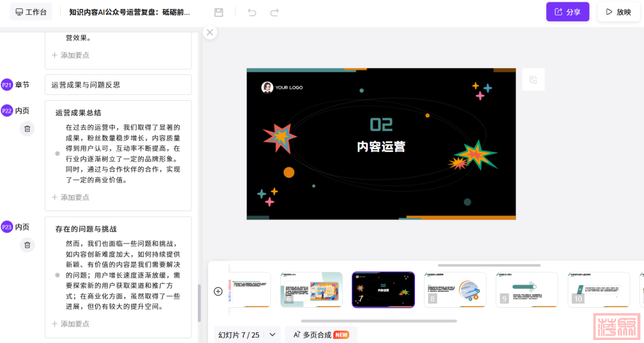Image resolution: width=644 pixels, height=343 pixels.
Task: Click the layout icon beside the slide
Action: coord(533,80)
